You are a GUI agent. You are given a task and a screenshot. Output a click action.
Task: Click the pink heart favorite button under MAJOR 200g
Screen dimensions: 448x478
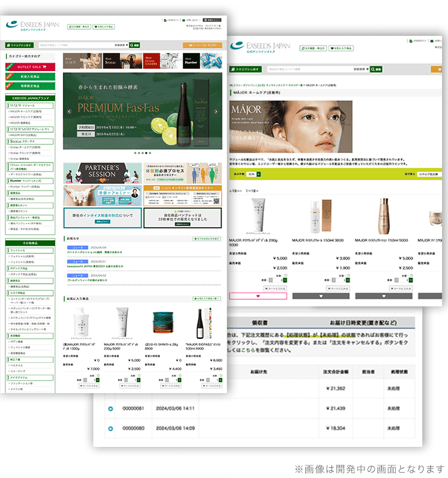[258, 296]
